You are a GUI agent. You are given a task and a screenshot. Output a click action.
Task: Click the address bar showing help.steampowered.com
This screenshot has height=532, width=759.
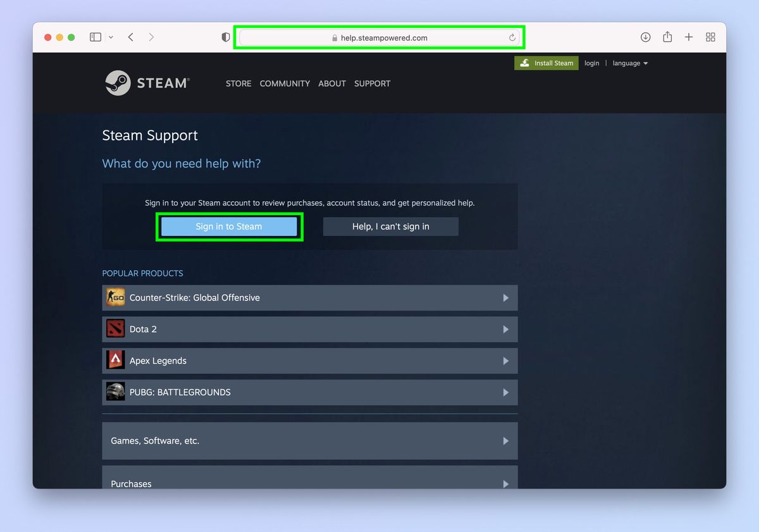tap(379, 37)
